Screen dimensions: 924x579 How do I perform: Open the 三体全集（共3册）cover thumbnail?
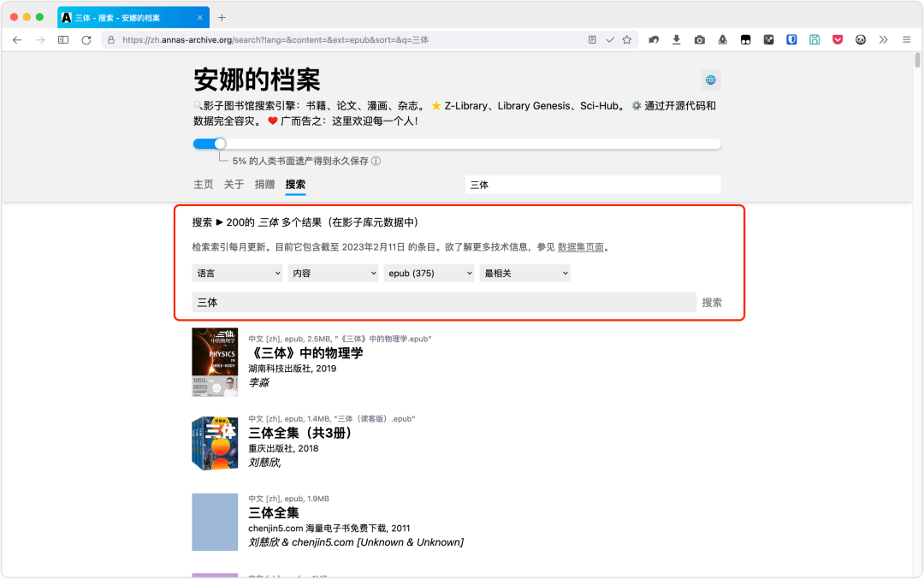(x=215, y=443)
